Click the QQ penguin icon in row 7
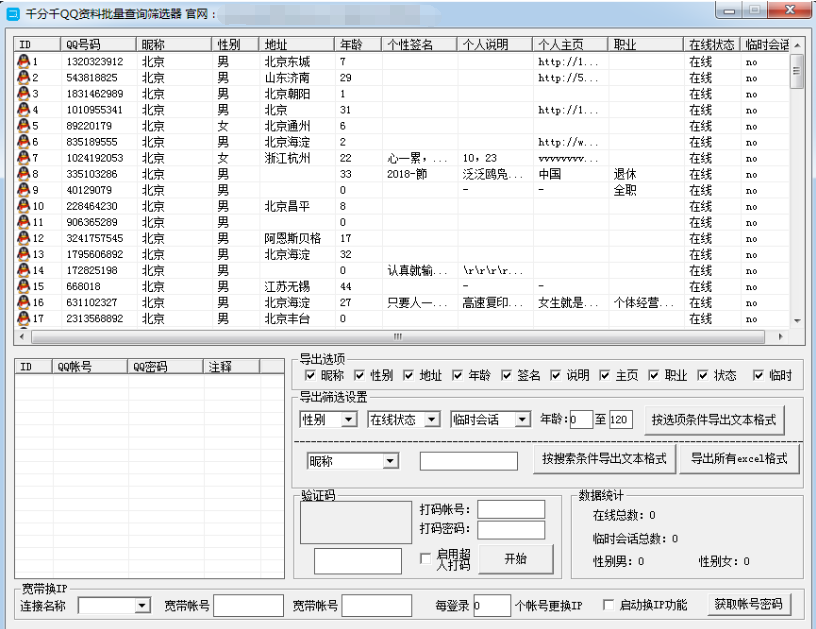This screenshot has height=629, width=816. coord(23,158)
